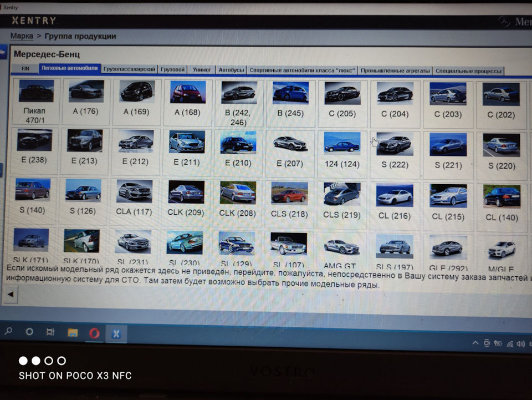Open Task View on the taskbar
This screenshot has width=532, height=400.
point(50,332)
